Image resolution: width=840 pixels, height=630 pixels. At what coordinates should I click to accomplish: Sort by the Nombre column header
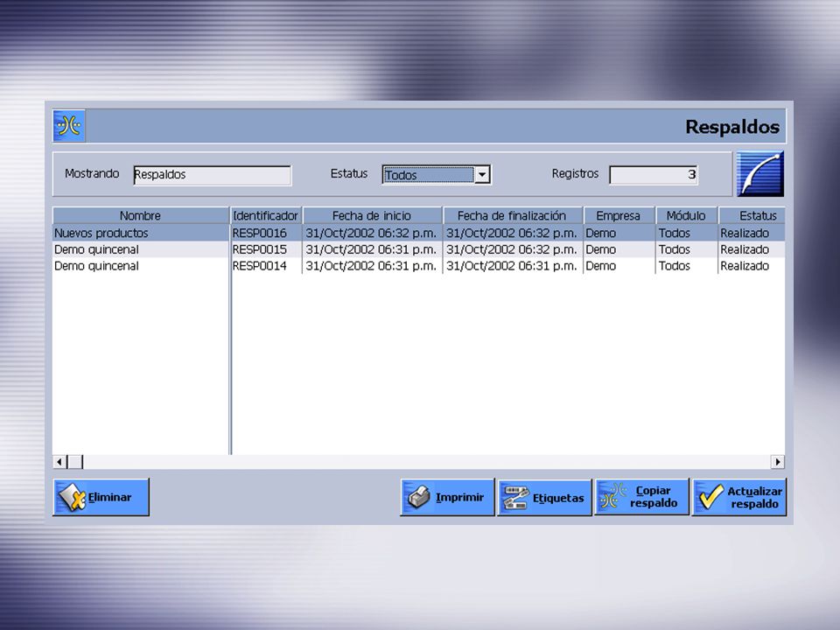[140, 215]
